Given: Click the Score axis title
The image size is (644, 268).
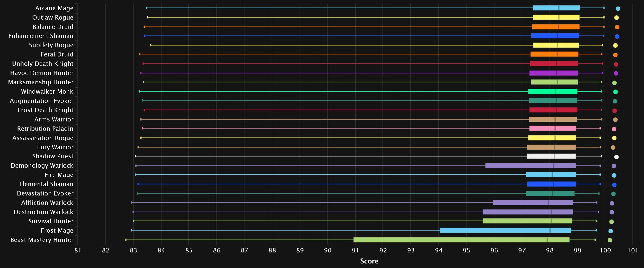Looking at the screenshot, I should tap(369, 261).
